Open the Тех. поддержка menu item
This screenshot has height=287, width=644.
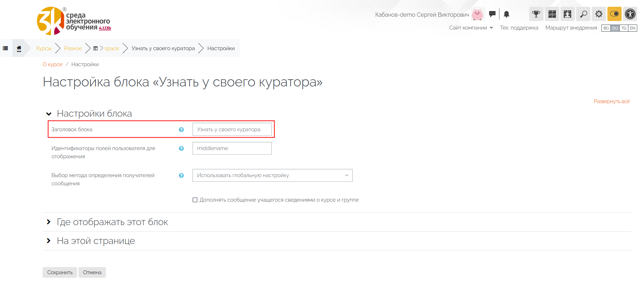(519, 28)
